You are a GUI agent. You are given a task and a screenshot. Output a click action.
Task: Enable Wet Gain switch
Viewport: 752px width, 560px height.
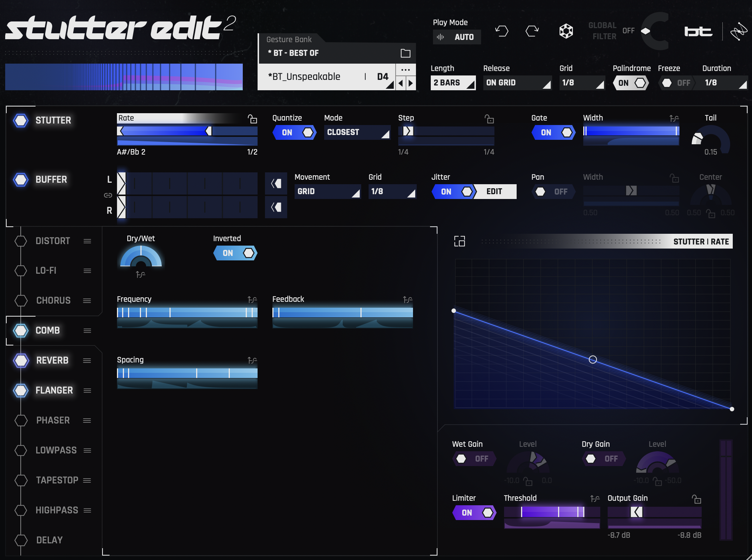(x=474, y=459)
